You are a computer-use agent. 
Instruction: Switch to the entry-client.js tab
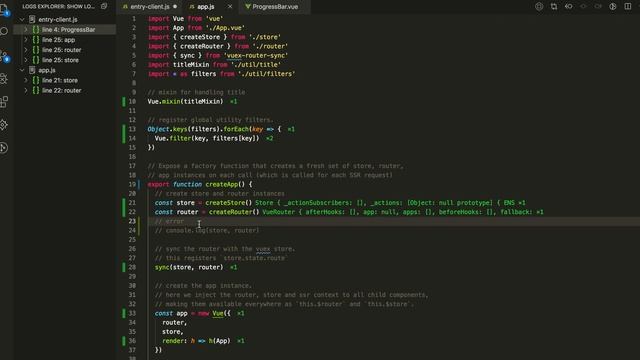click(x=149, y=7)
